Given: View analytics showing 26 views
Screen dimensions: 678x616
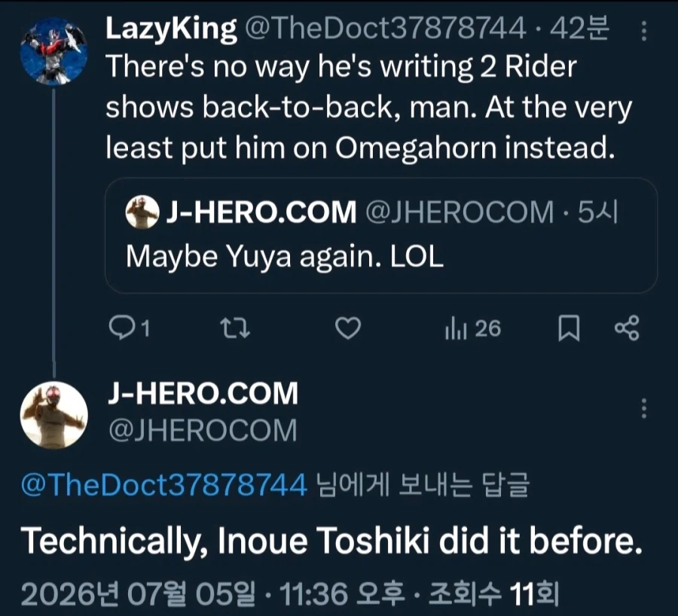Looking at the screenshot, I should 472,328.
